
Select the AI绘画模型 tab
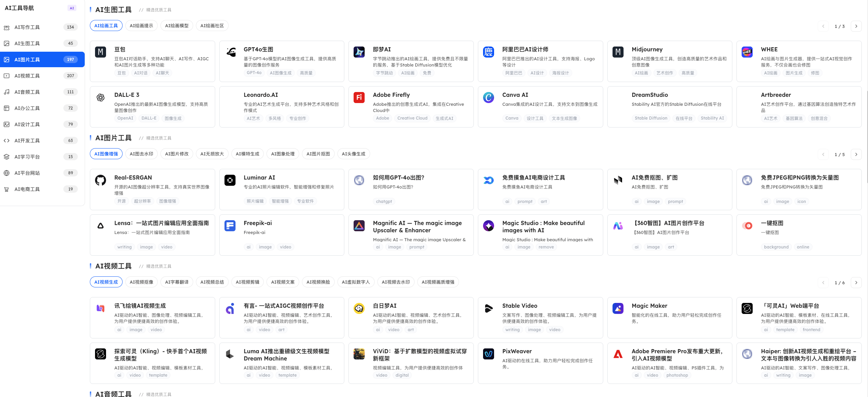point(177,26)
